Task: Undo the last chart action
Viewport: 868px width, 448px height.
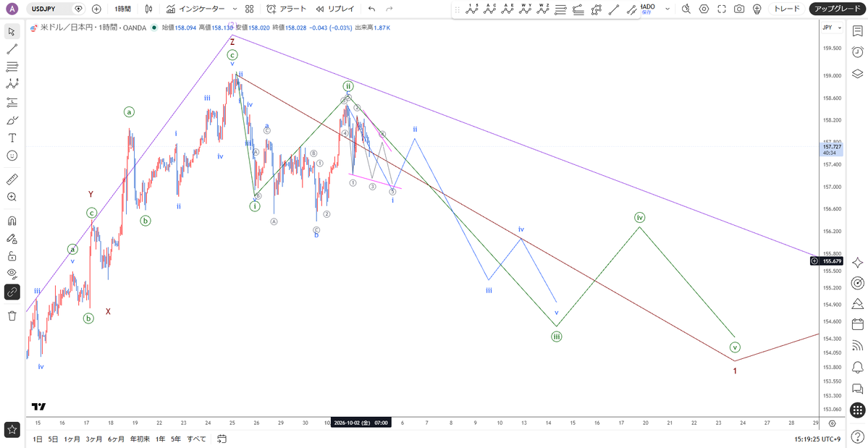Action: (371, 9)
